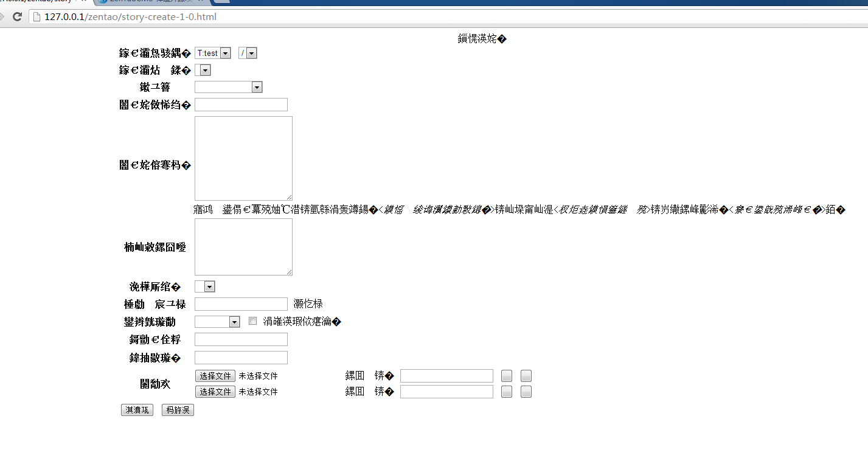Click "未选择文件" text in the second attachment row
This screenshot has height=461, width=868.
[258, 392]
